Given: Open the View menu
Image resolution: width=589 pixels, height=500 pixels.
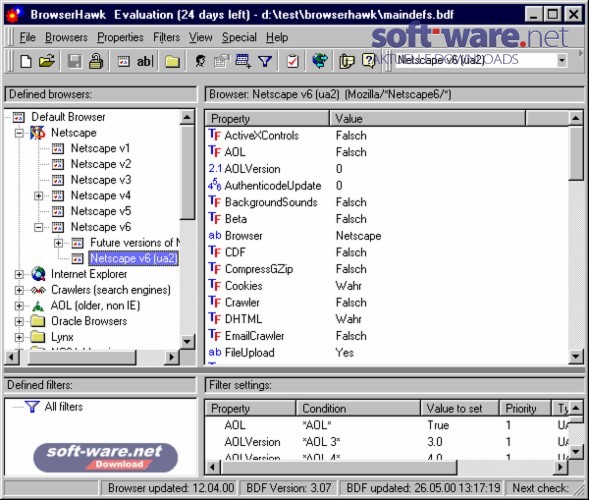Looking at the screenshot, I should click(x=201, y=37).
